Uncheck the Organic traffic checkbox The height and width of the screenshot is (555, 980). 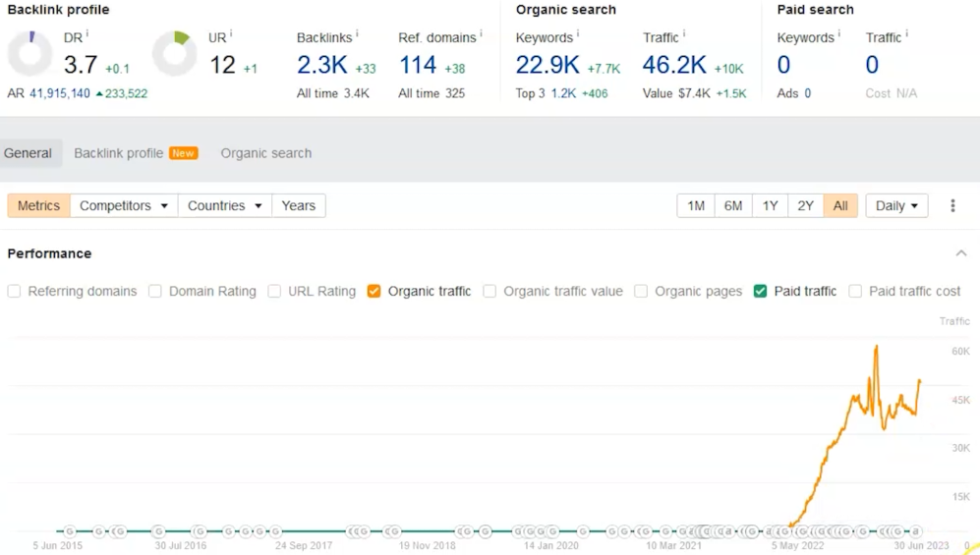click(x=374, y=291)
